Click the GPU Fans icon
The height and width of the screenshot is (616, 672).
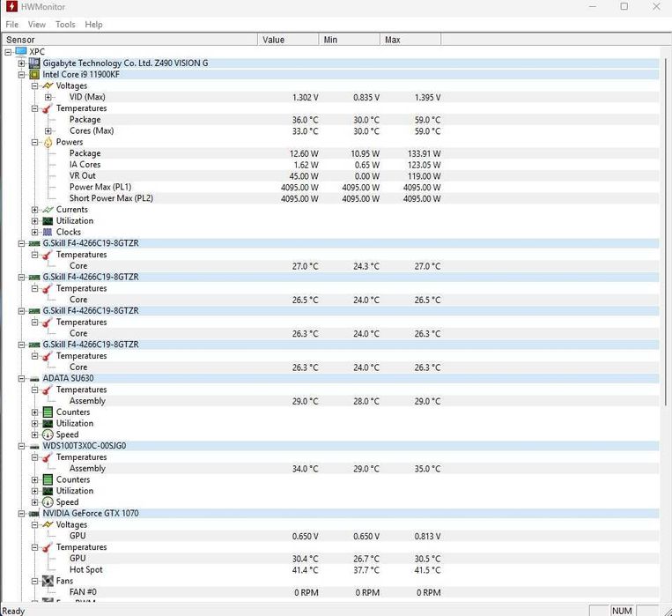48,582
